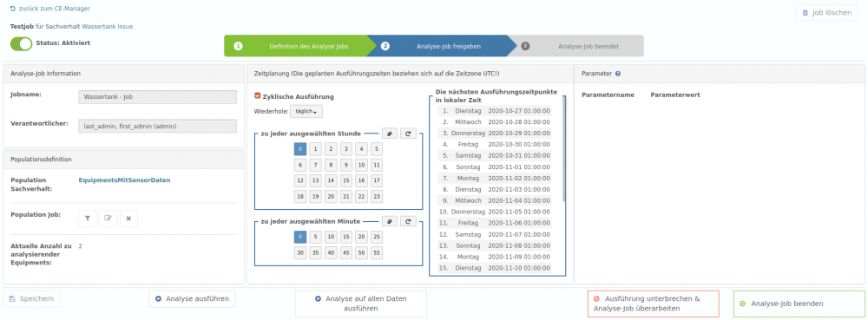Toggle minute 55 in the Minute grid
This screenshot has width=868, height=320.
tap(377, 252)
